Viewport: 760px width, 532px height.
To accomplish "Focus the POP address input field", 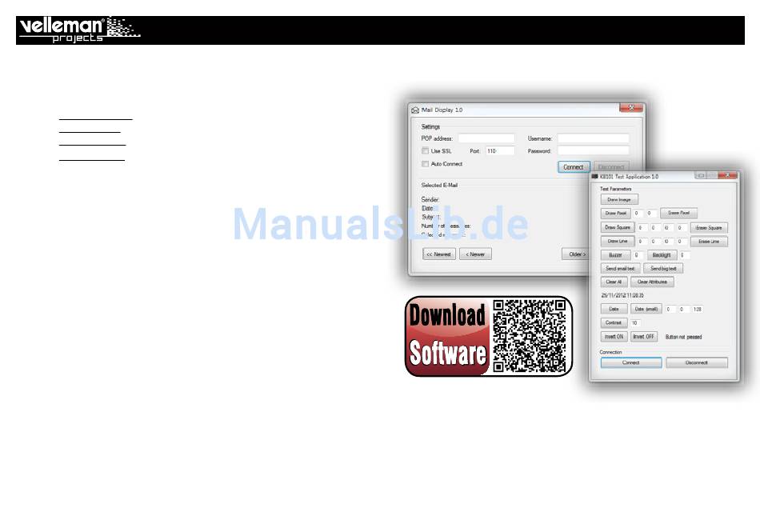I will click(486, 138).
